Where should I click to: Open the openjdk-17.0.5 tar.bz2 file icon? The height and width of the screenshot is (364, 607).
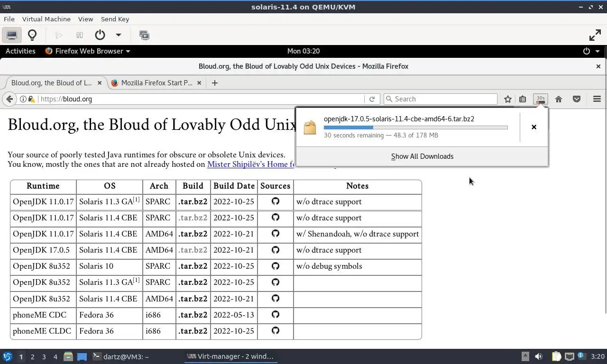point(310,127)
